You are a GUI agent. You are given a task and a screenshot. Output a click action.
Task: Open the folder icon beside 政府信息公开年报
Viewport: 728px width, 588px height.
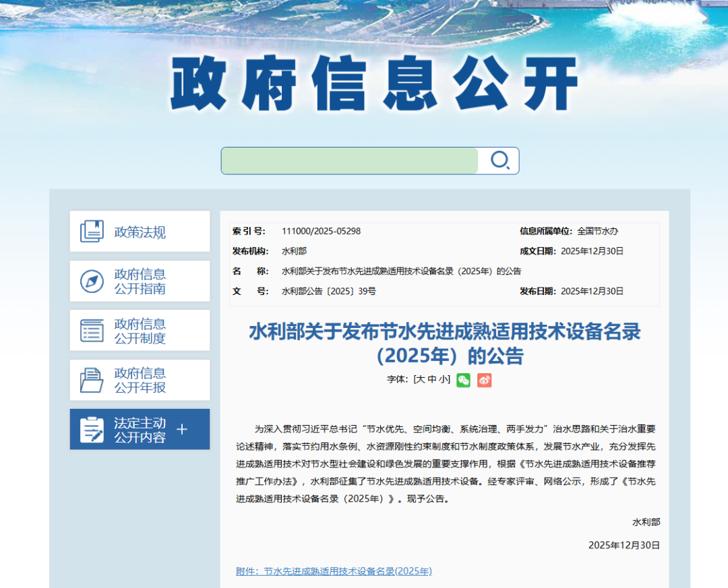[x=91, y=379]
